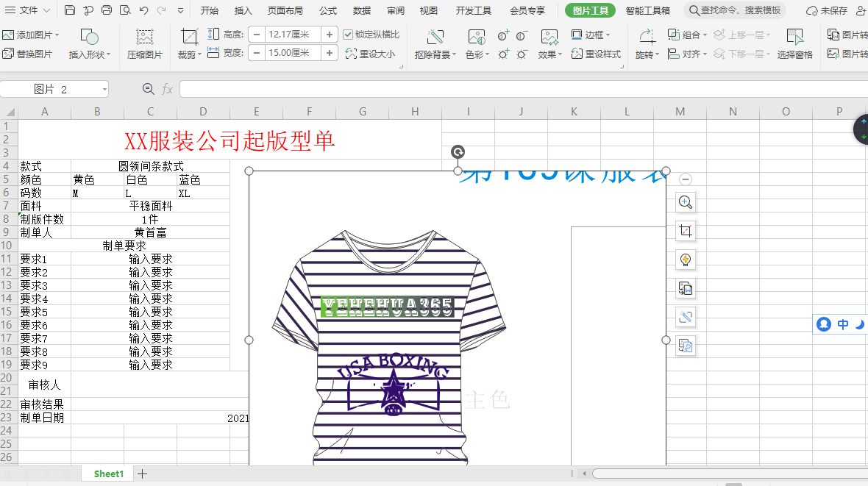Click 重设样式 button
The image size is (868, 486).
[596, 54]
